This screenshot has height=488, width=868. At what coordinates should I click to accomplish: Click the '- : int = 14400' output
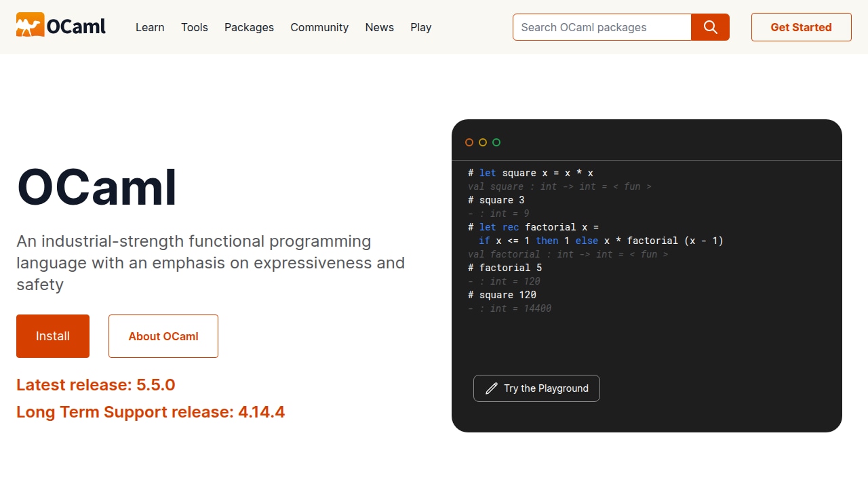coord(509,308)
